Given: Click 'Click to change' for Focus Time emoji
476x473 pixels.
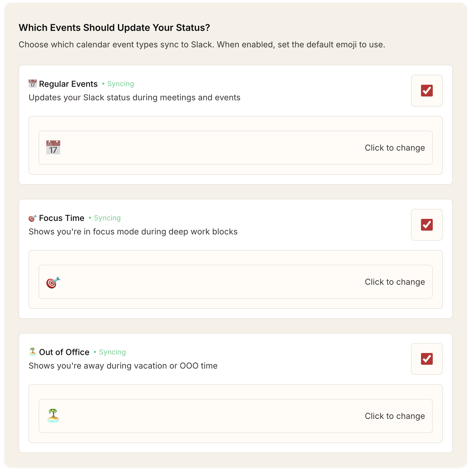Looking at the screenshot, I should (x=395, y=282).
